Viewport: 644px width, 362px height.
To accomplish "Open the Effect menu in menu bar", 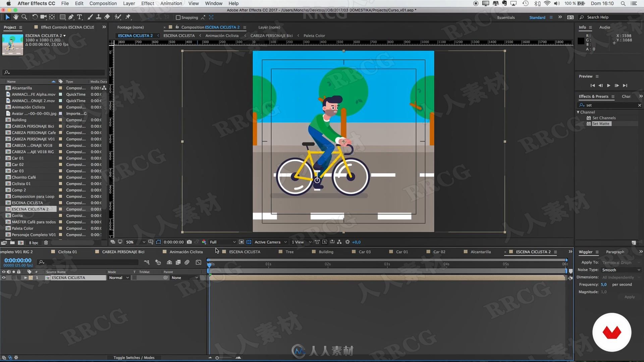I will [147, 4].
